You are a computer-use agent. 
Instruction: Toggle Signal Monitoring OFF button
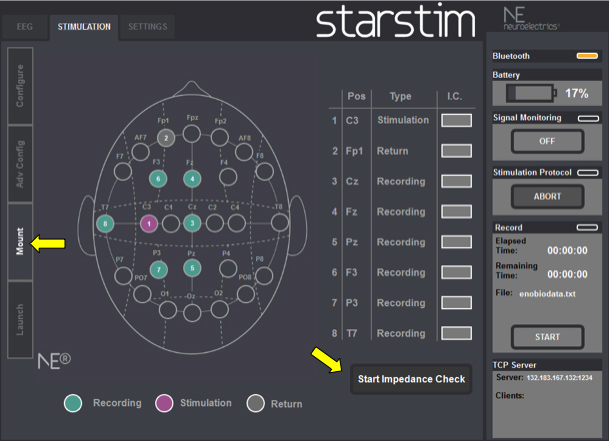(x=546, y=142)
